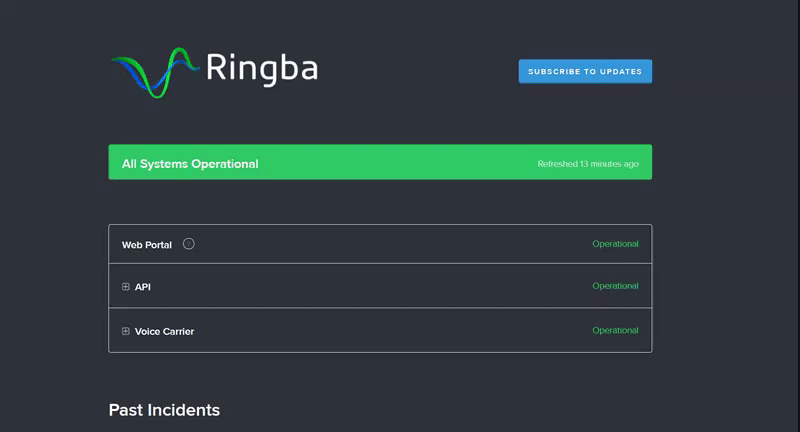Click the Voice Carrier component name
The height and width of the screenshot is (432, 800).
tap(164, 331)
